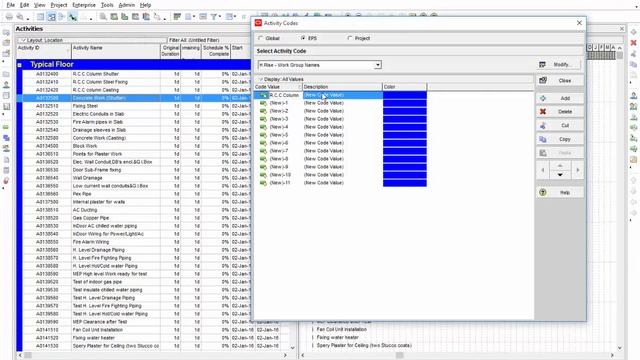
Task: Click the red X icon on the Delete button
Action: [543, 111]
